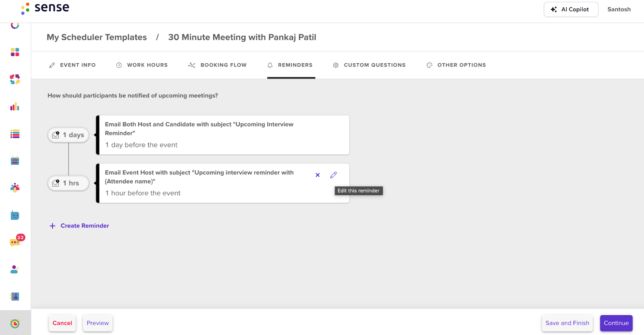Image resolution: width=644 pixels, height=335 pixels.
Task: Open the scheduler clock icon in sidebar
Action: 15,323
